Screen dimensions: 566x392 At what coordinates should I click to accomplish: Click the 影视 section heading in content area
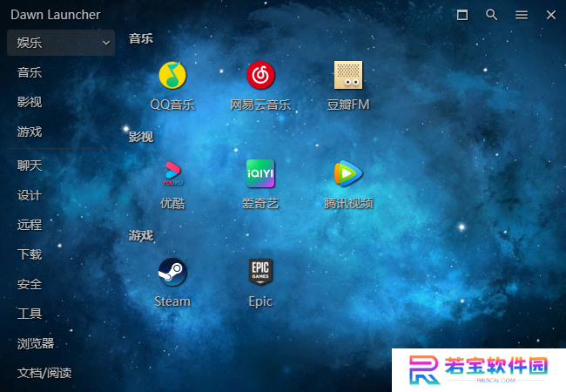pos(141,137)
